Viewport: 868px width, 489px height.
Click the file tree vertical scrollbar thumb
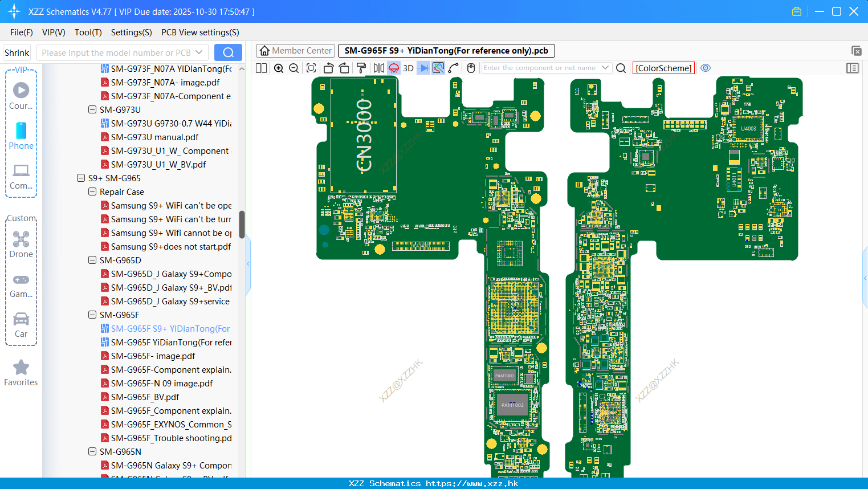[242, 225]
